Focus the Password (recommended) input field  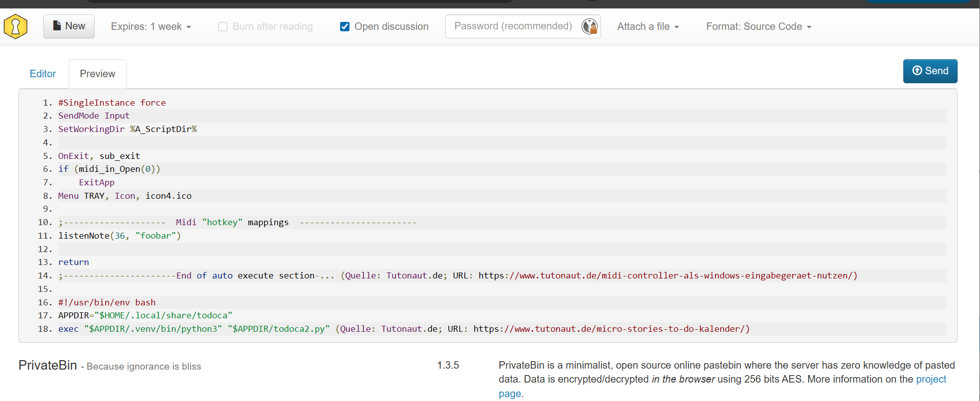(513, 26)
